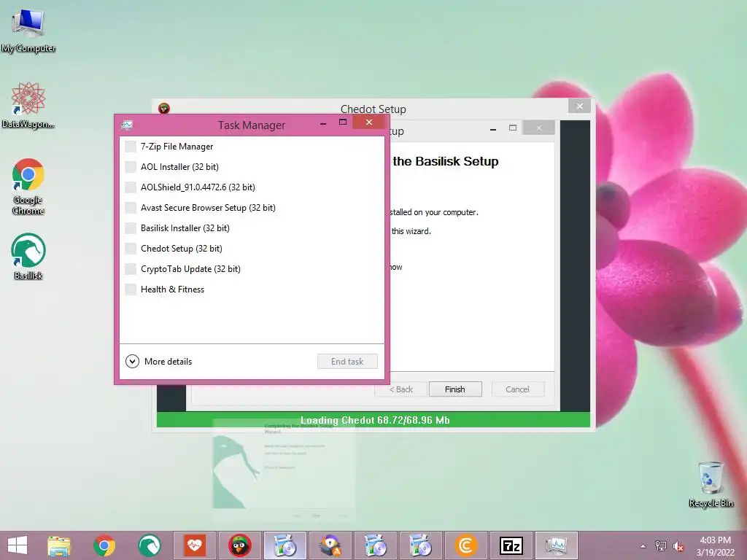Select 7-Zip File Manager in Task Manager
This screenshot has height=560, width=747.
(x=252, y=147)
